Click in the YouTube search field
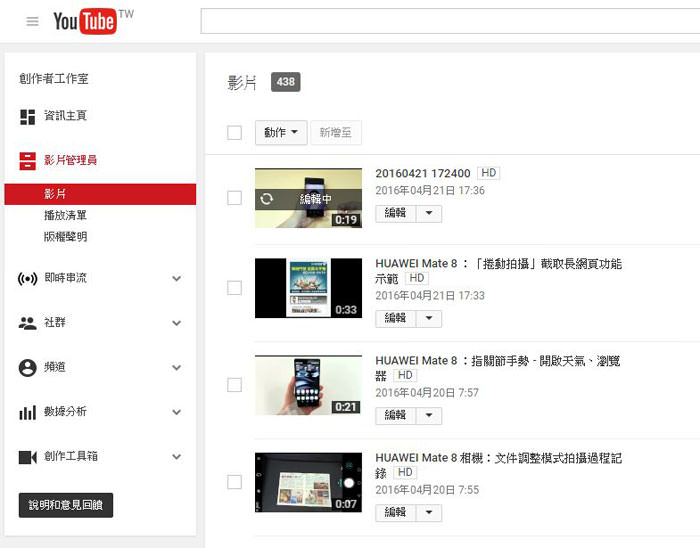 (450, 22)
